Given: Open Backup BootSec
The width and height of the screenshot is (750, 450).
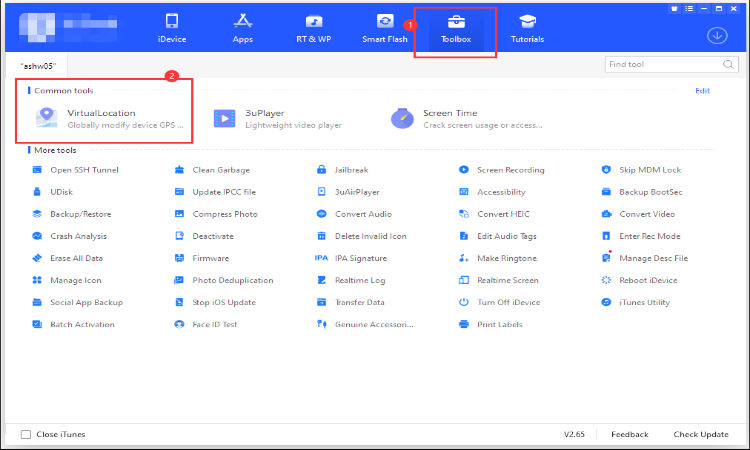Looking at the screenshot, I should point(642,192).
